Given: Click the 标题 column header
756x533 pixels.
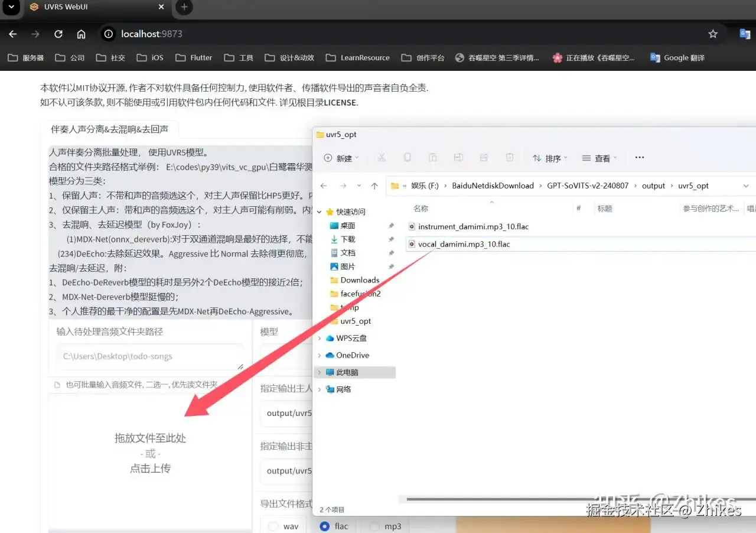Looking at the screenshot, I should click(605, 209).
